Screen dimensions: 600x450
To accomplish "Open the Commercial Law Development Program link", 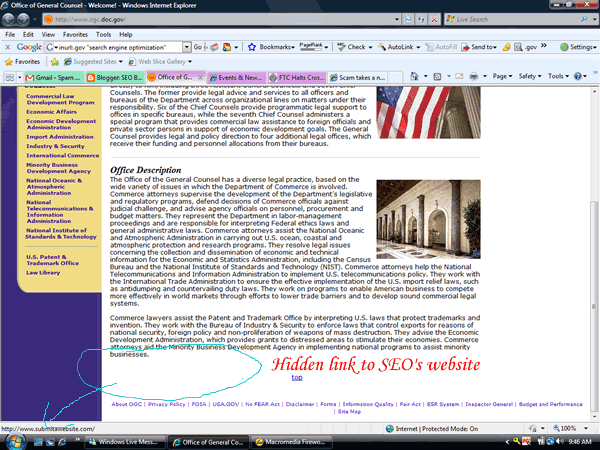I will coord(60,99).
